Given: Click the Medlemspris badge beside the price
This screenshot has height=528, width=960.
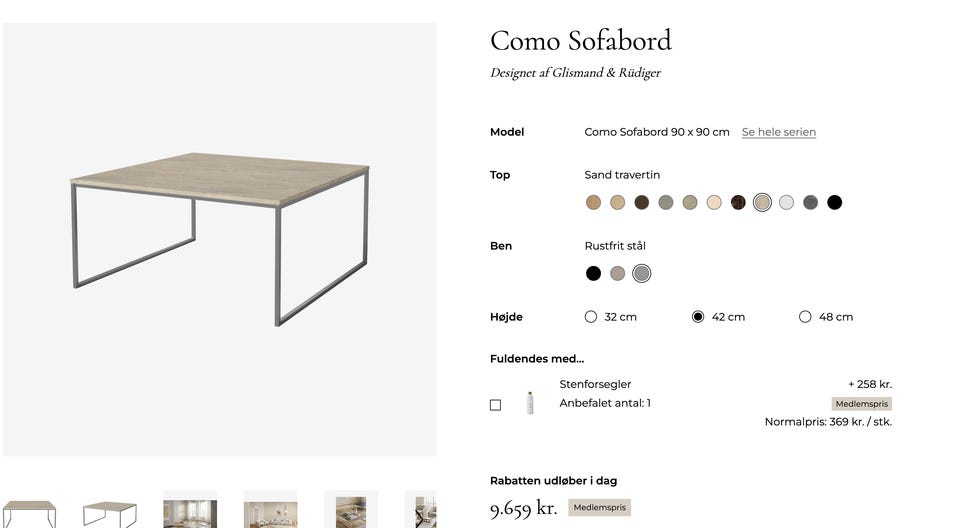Looking at the screenshot, I should point(599,508).
